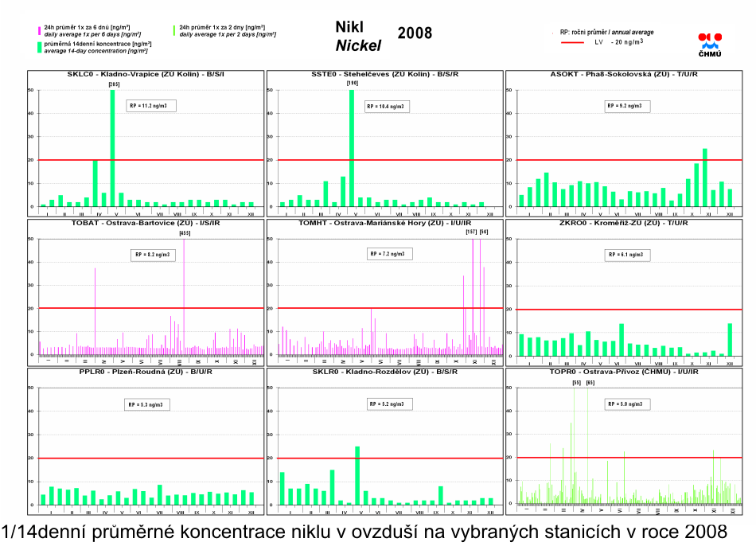The image size is (756, 550).
Task: Click the RP = 9.2 ng/m3 label box
Action: (x=624, y=105)
